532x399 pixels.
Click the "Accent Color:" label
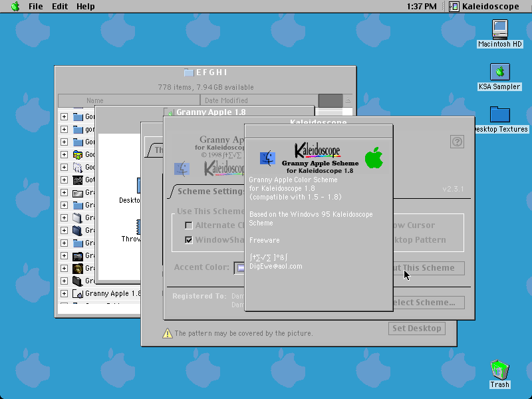(202, 267)
